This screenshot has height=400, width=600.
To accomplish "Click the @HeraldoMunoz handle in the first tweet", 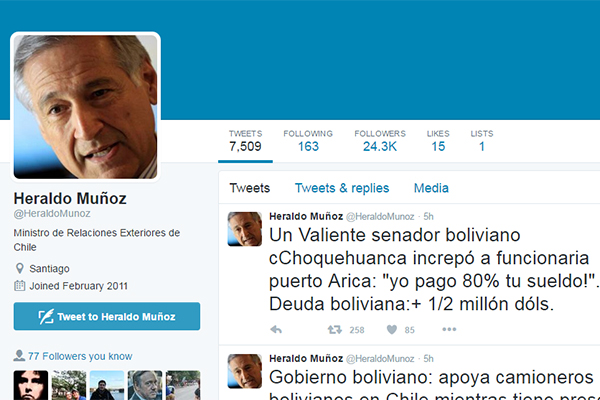I will (x=380, y=217).
